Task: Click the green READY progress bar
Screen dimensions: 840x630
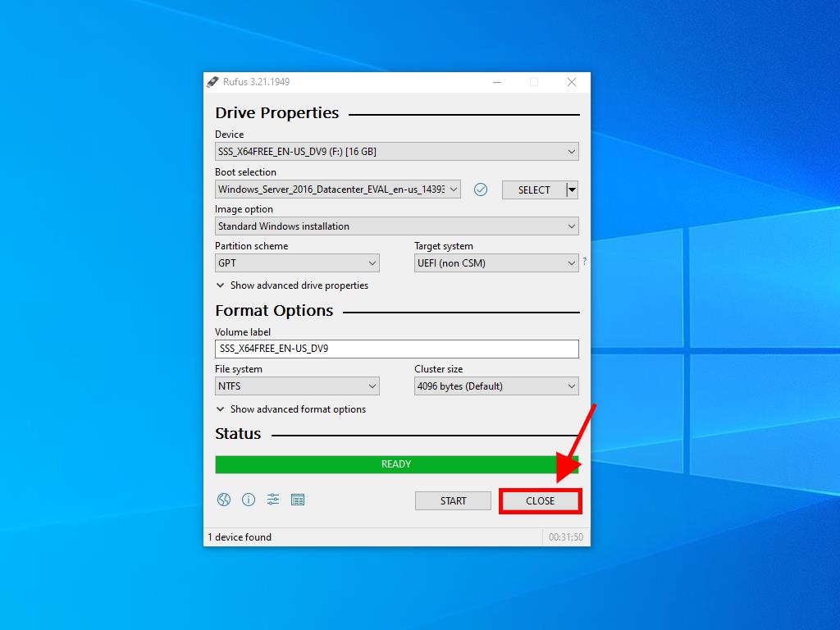Action: (396, 464)
